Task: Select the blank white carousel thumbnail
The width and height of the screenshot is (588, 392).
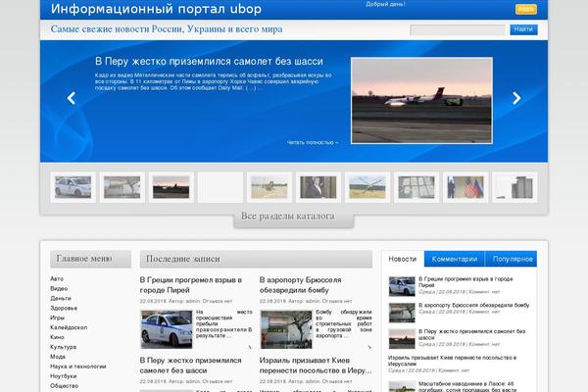Action: 220,187
